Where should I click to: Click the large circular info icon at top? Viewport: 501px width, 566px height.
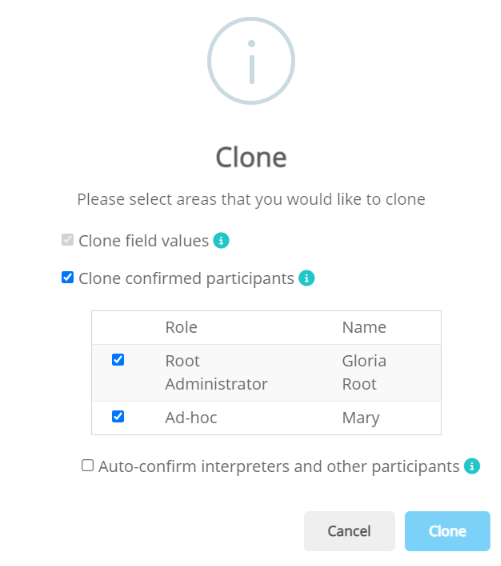click(251, 61)
